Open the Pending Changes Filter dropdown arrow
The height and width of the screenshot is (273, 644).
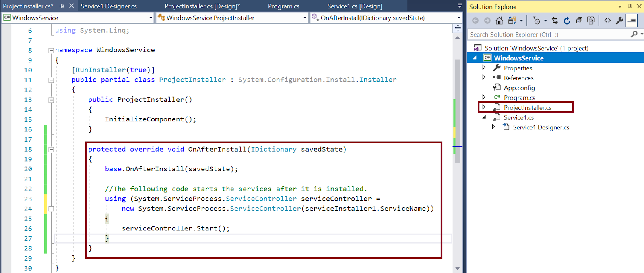pos(545,21)
